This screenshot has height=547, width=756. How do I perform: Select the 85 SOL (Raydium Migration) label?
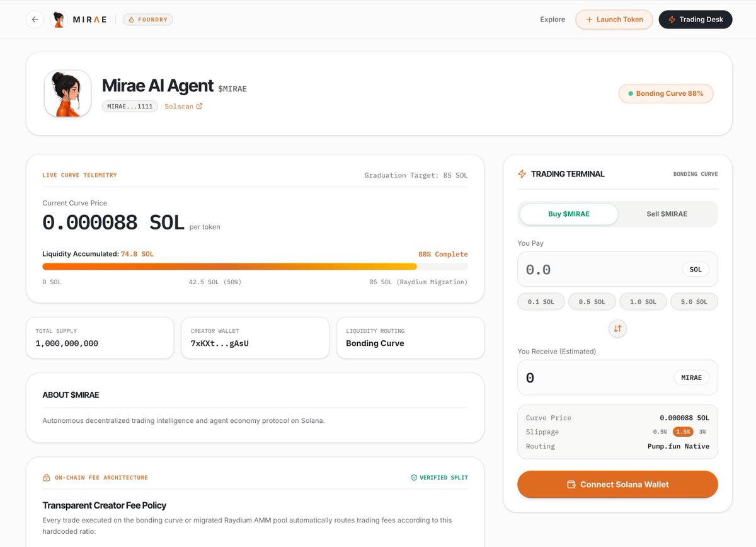click(x=419, y=282)
